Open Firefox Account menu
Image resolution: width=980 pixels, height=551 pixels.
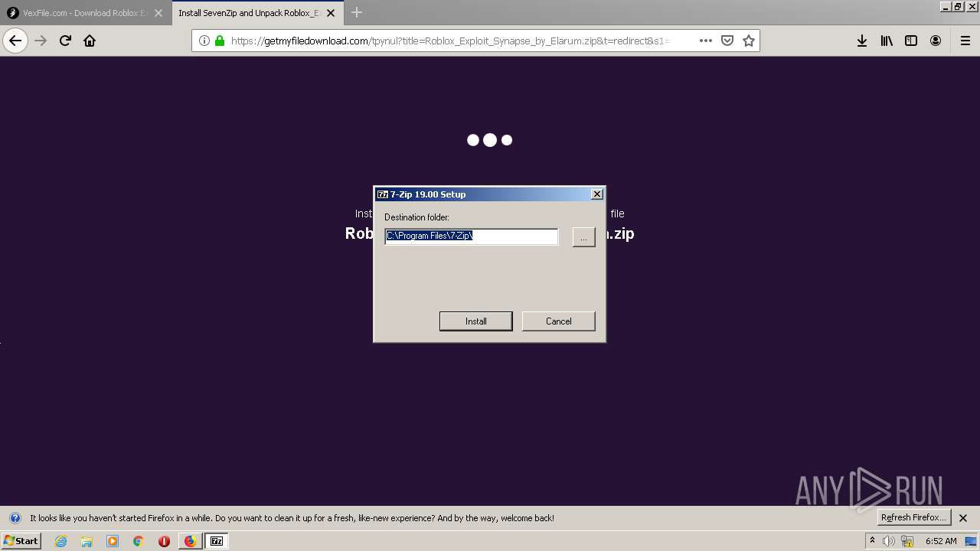pyautogui.click(x=936, y=41)
